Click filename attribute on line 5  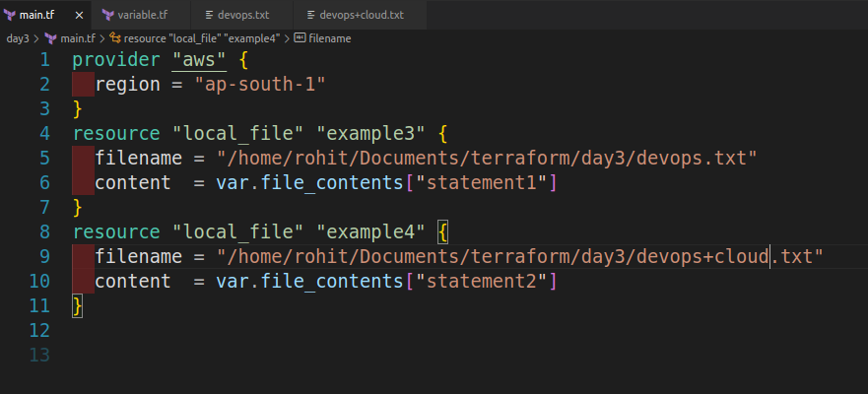pos(138,159)
